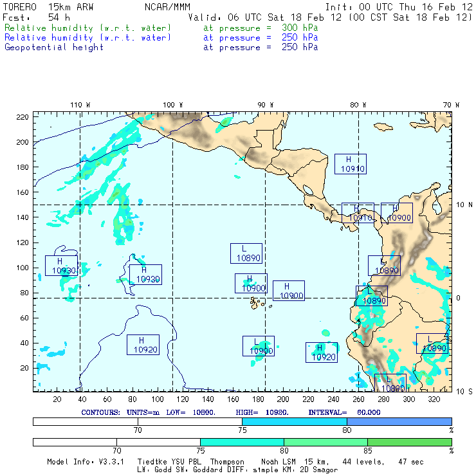Click the green "Relative humidity" legend line for 300 hPa
Image resolution: width=476 pixels, height=476 pixels.
87,28
